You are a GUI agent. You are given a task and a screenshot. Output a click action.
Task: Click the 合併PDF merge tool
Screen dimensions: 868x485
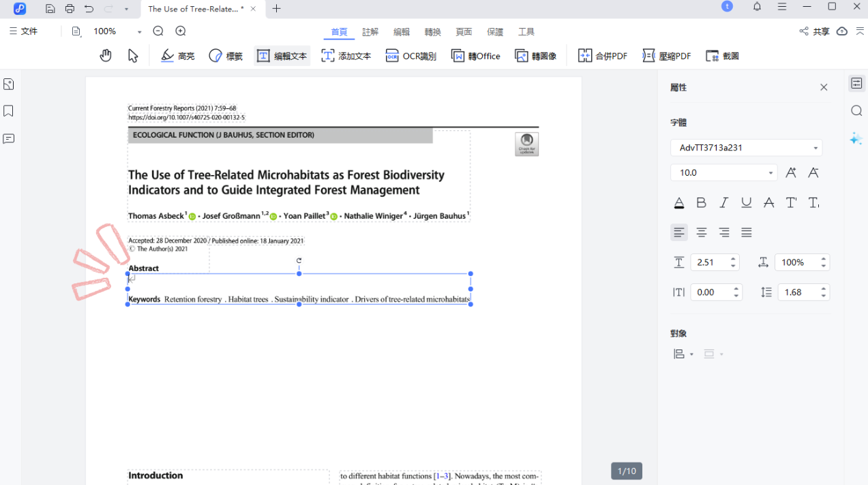603,55
